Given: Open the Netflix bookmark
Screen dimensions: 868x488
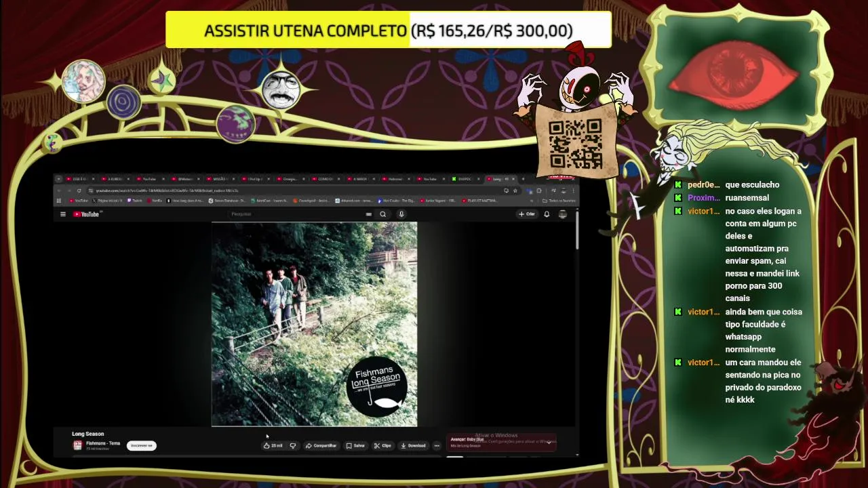Looking at the screenshot, I should pyautogui.click(x=154, y=201).
